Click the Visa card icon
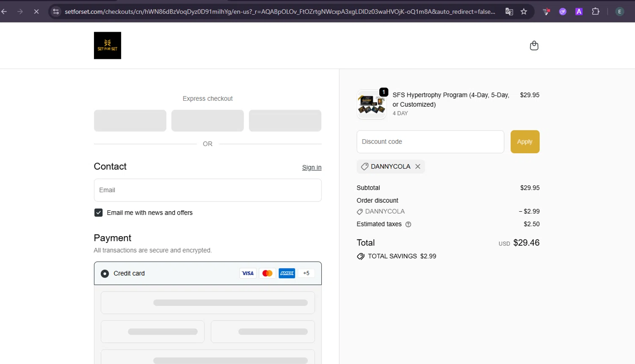 point(248,273)
